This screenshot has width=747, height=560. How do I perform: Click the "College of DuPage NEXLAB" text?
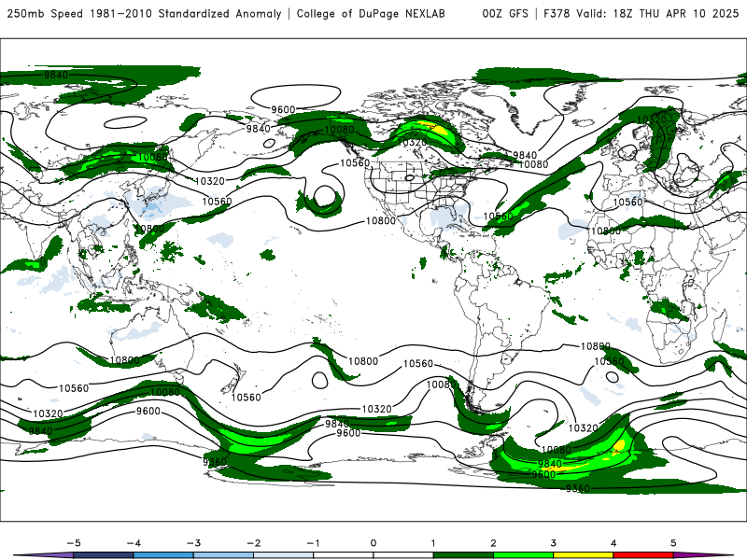click(x=371, y=13)
